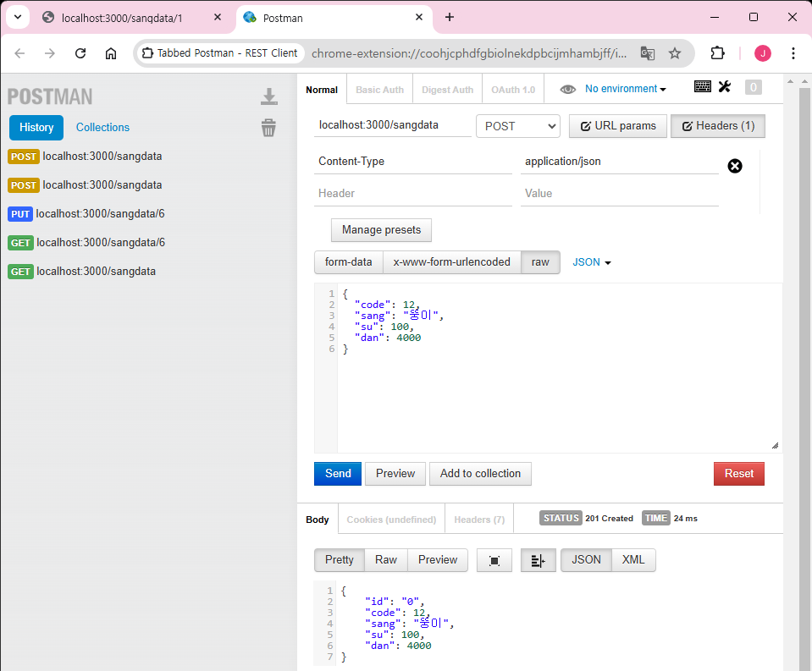The height and width of the screenshot is (671, 812).
Task: Go to browser home page
Action: tap(111, 52)
